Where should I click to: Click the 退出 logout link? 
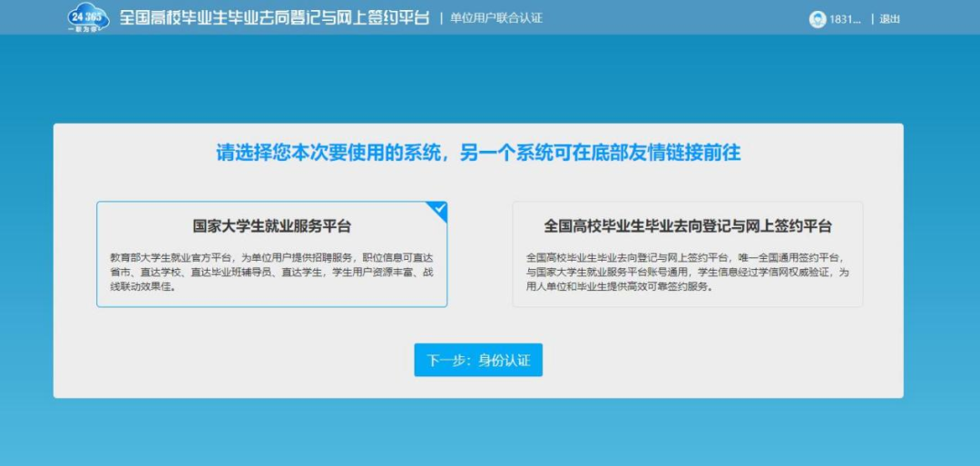tap(890, 19)
